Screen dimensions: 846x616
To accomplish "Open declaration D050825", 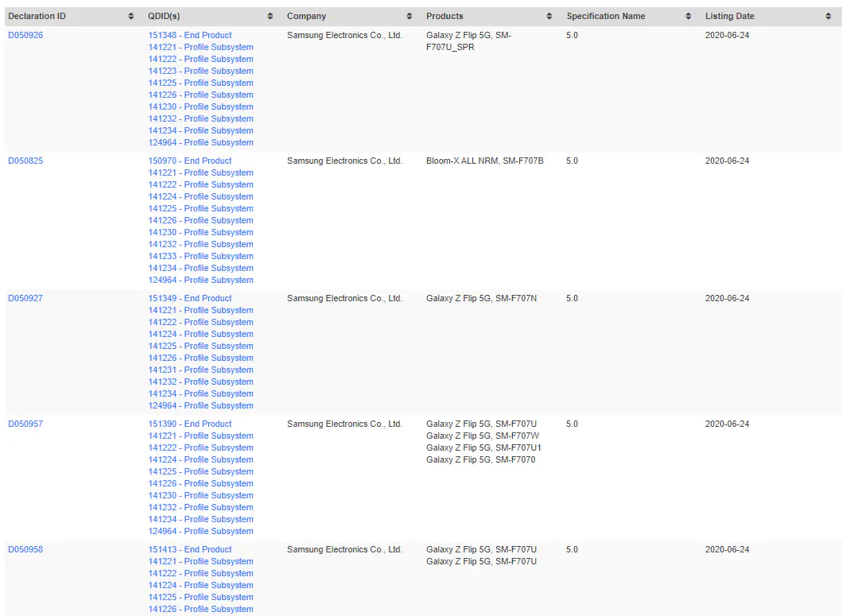I will (x=25, y=161).
